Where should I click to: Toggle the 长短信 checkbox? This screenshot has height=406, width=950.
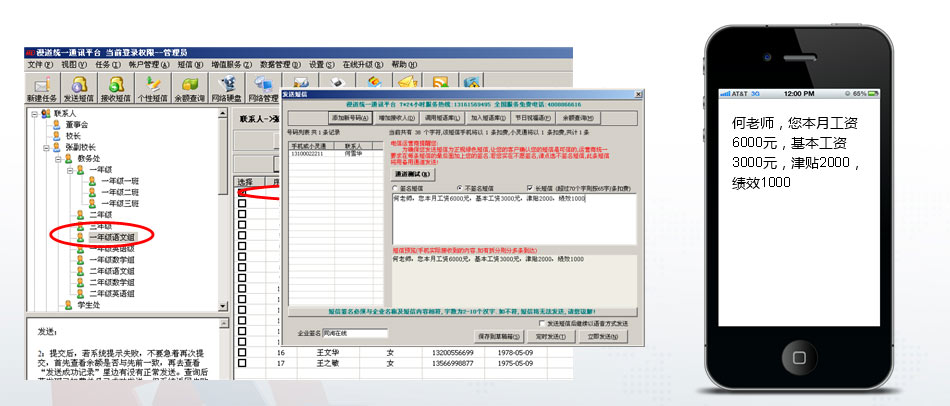click(x=530, y=187)
